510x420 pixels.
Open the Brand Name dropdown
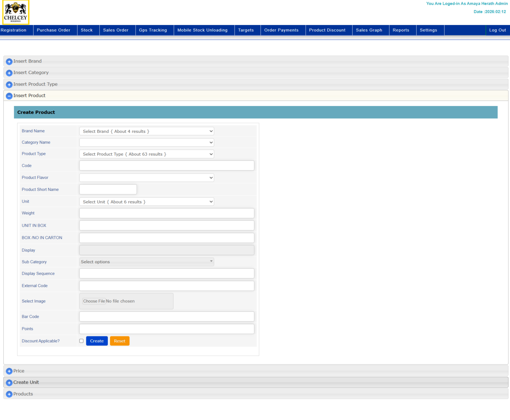pos(146,131)
